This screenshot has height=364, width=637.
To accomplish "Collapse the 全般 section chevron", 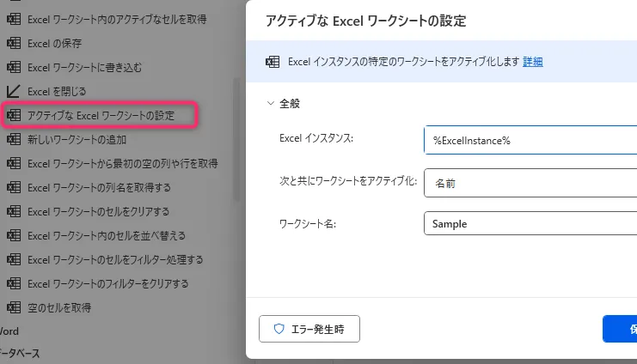I will tap(268, 104).
